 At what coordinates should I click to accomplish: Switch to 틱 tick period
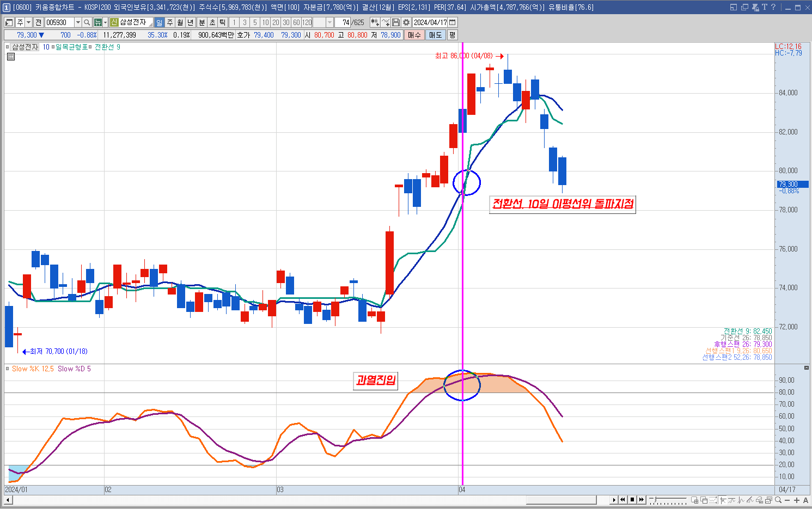222,22
